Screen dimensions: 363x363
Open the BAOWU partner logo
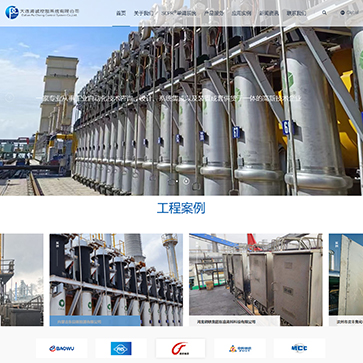(x=62, y=348)
